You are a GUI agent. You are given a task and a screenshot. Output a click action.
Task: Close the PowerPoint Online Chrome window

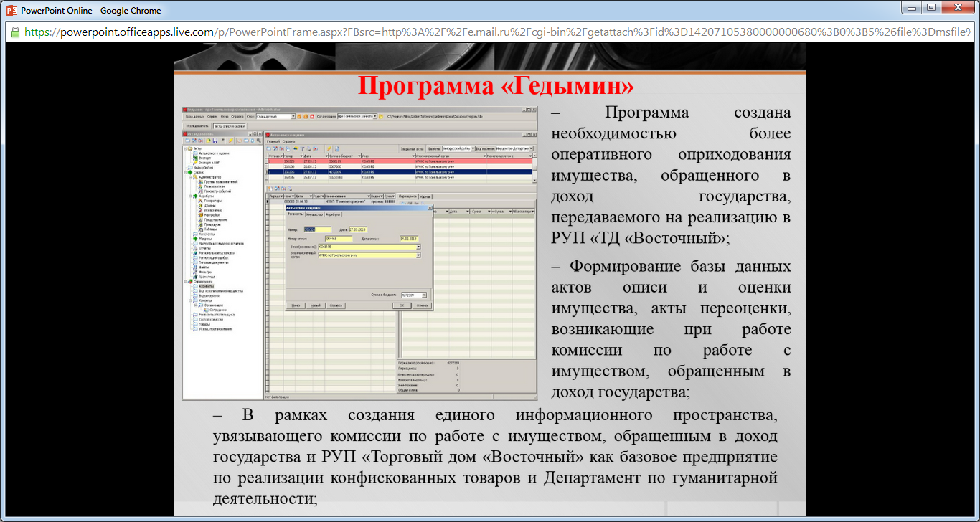(958, 7)
